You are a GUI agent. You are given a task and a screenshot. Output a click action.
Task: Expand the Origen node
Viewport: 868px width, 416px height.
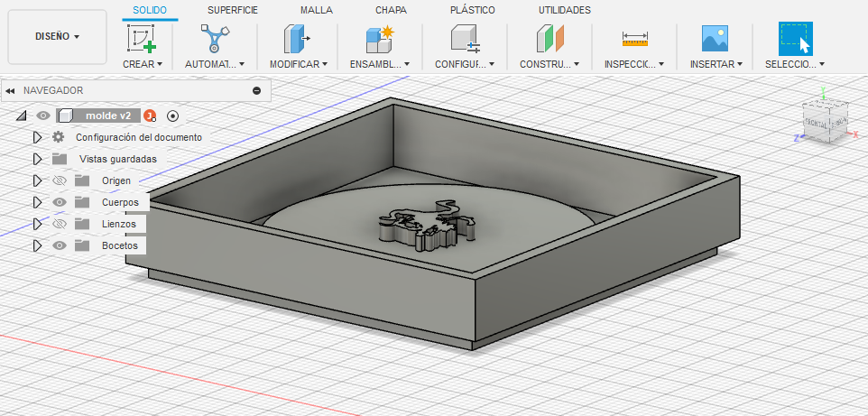(37, 180)
